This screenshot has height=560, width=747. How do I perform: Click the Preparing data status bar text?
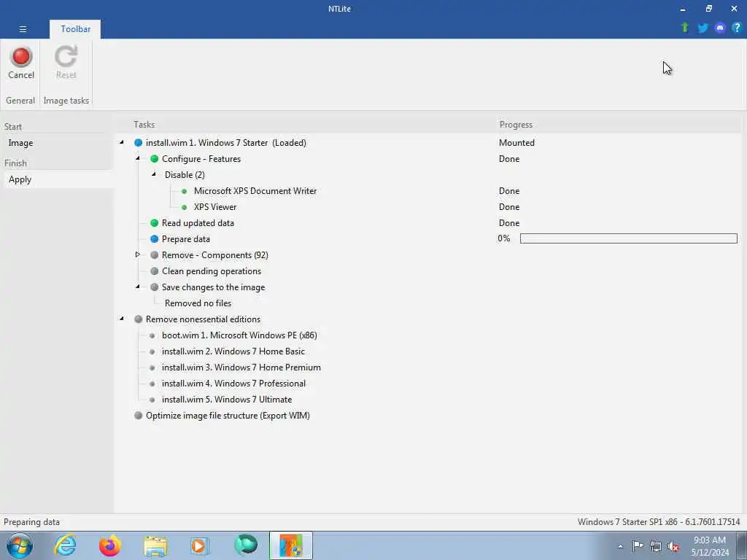click(31, 522)
